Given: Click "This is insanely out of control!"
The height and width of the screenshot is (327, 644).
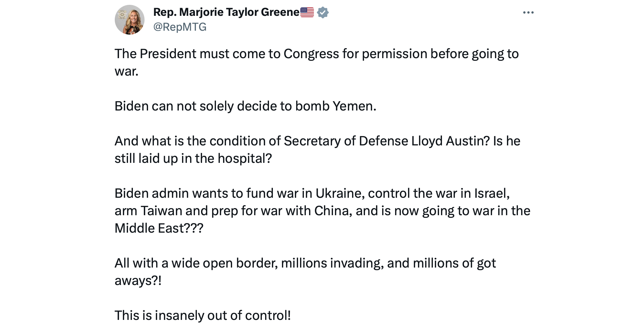Looking at the screenshot, I should point(202,316).
